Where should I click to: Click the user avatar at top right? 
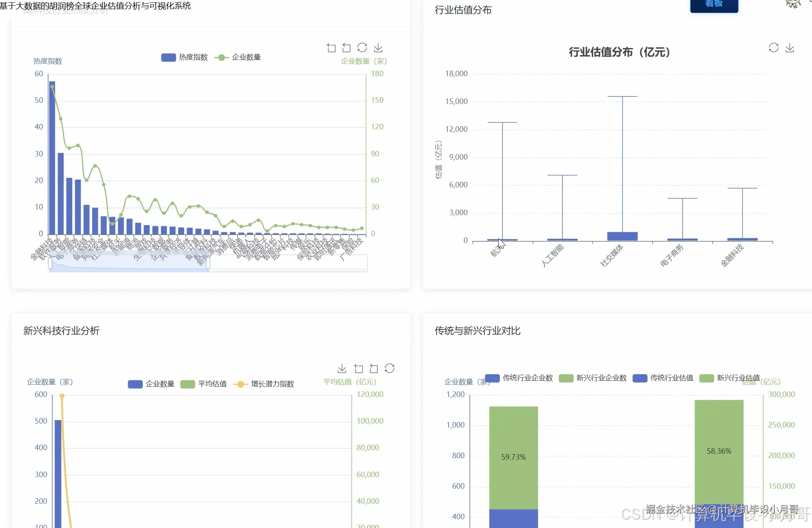tap(793, 4)
